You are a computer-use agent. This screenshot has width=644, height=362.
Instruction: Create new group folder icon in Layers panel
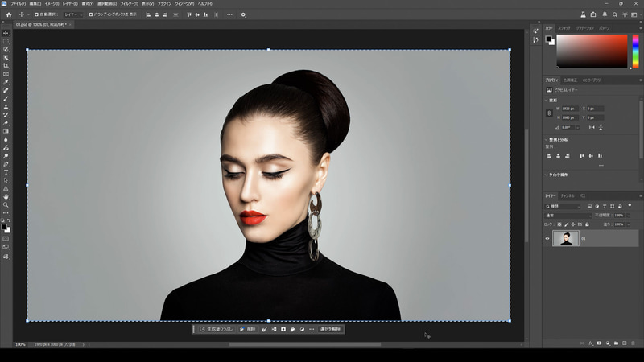point(616,343)
